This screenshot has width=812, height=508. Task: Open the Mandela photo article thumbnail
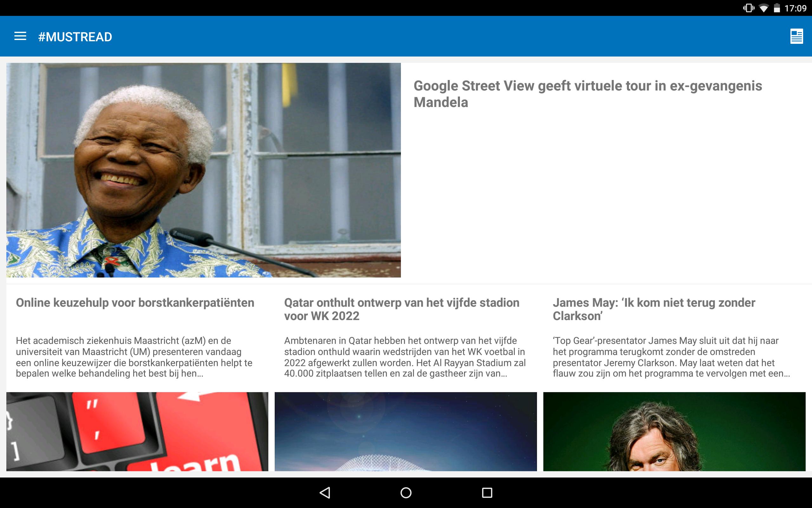(x=203, y=170)
